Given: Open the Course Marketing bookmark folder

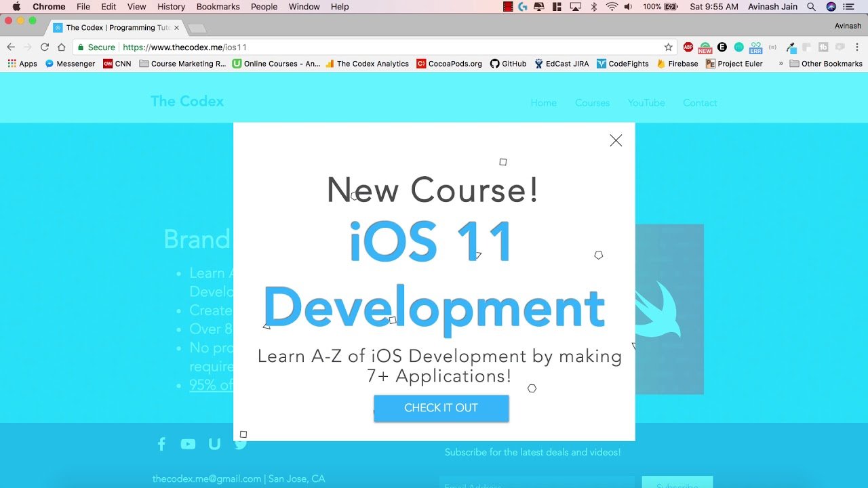Looking at the screenshot, I should [182, 64].
